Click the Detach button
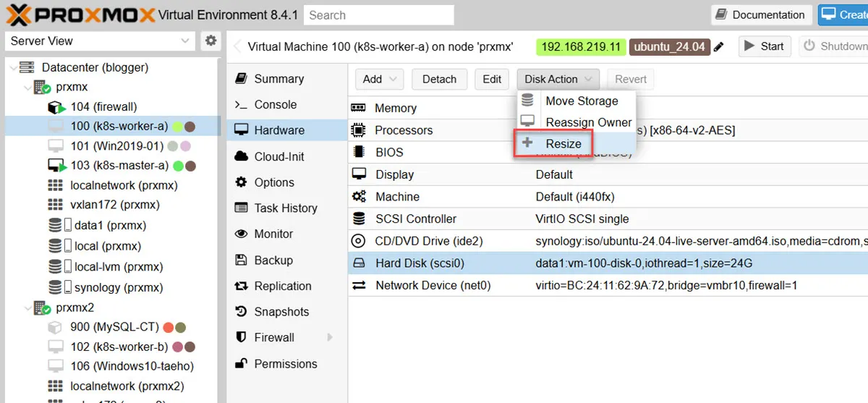This screenshot has width=868, height=403. 439,79
